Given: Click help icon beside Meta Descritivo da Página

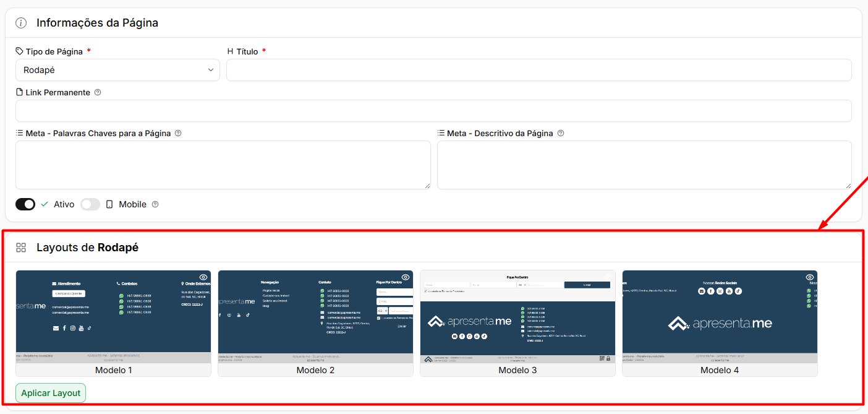Looking at the screenshot, I should tap(561, 133).
